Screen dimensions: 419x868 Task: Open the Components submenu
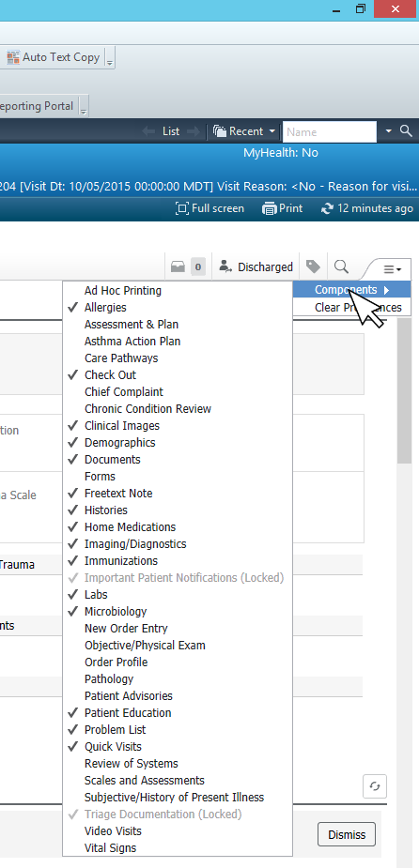tap(352, 290)
